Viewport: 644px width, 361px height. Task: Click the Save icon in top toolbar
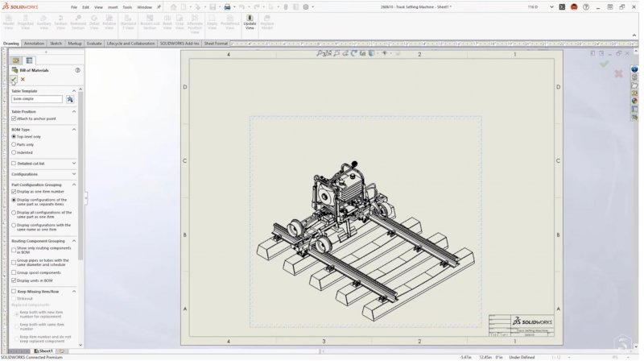(211, 6)
